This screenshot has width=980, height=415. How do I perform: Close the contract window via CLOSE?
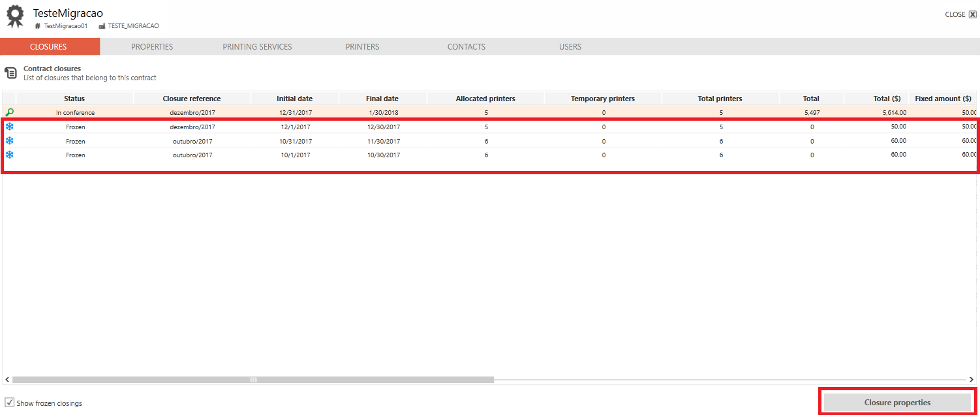point(960,14)
